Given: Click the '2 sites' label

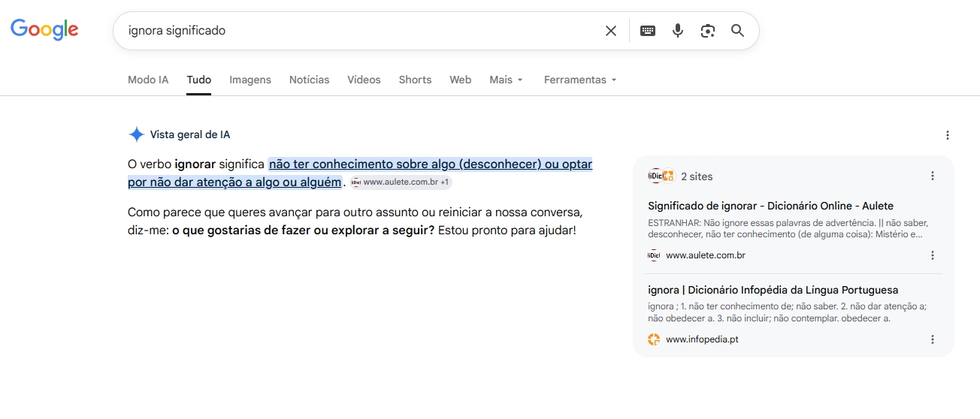Looking at the screenshot, I should point(697,176).
